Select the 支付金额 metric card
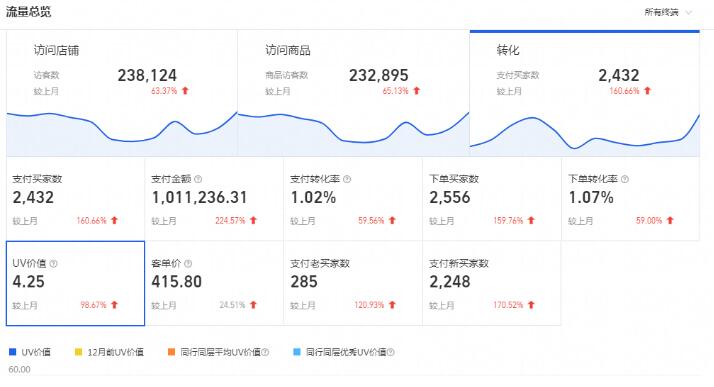Viewport: 714px width, 387px height. (x=214, y=199)
